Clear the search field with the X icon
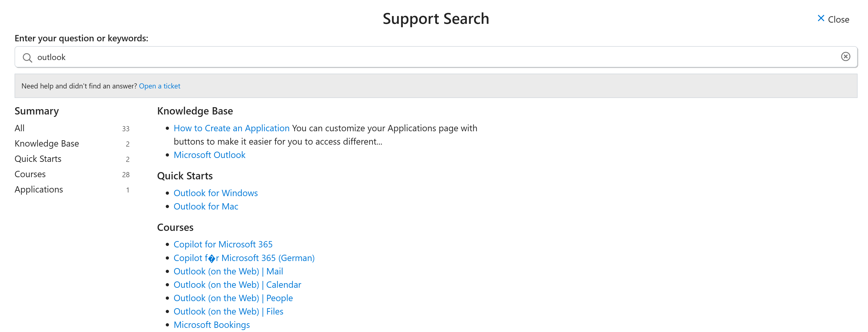868x332 pixels. (845, 57)
